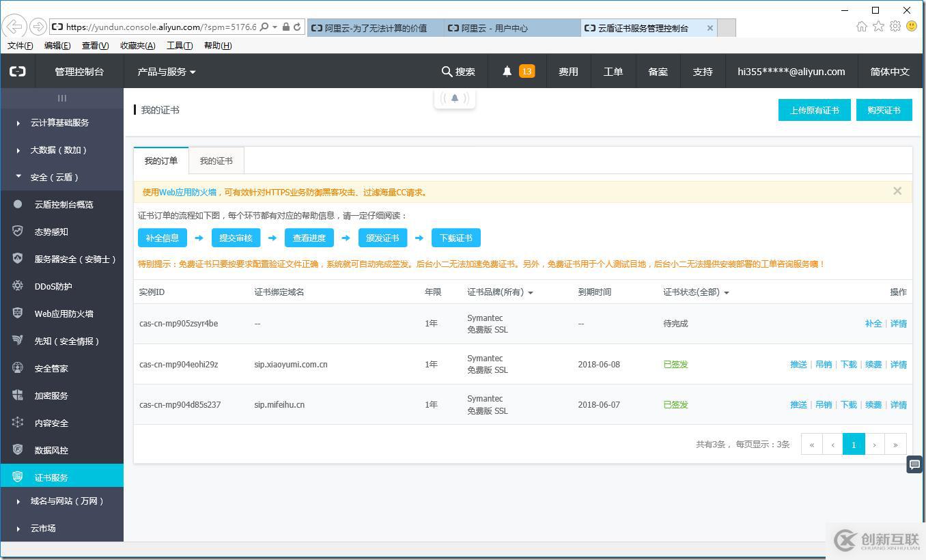Click the Web应用防火墙 link in the notice
This screenshot has width=926, height=560.
tap(188, 193)
